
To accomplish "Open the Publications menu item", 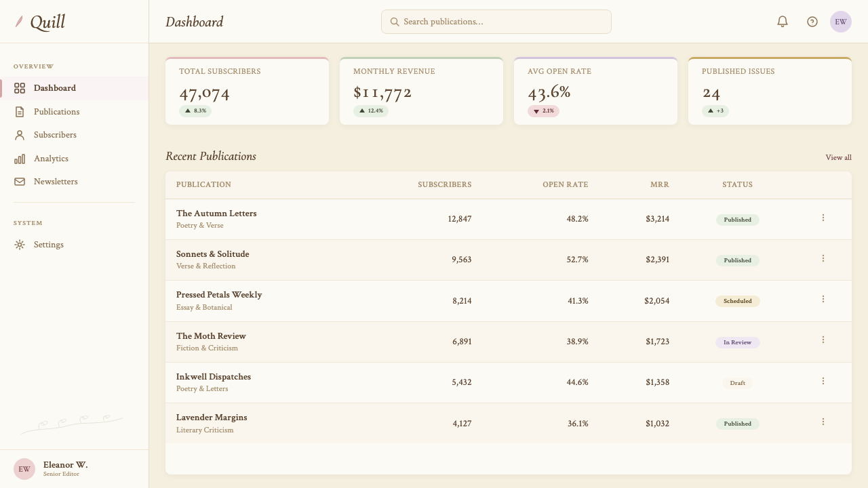I will [75, 112].
